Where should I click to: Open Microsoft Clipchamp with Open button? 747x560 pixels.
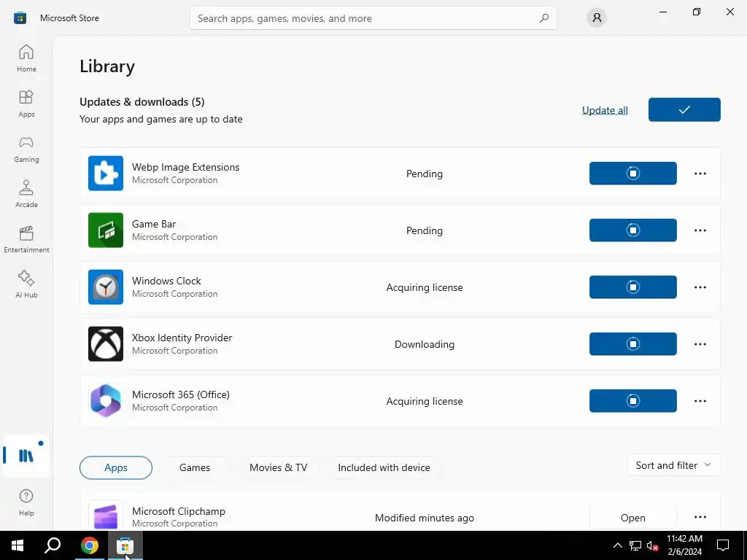[632, 518]
